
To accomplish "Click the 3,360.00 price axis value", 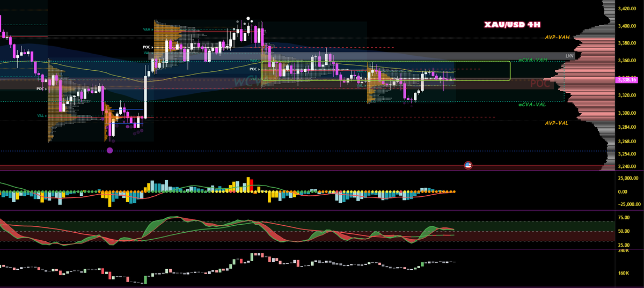I will 627,61.
